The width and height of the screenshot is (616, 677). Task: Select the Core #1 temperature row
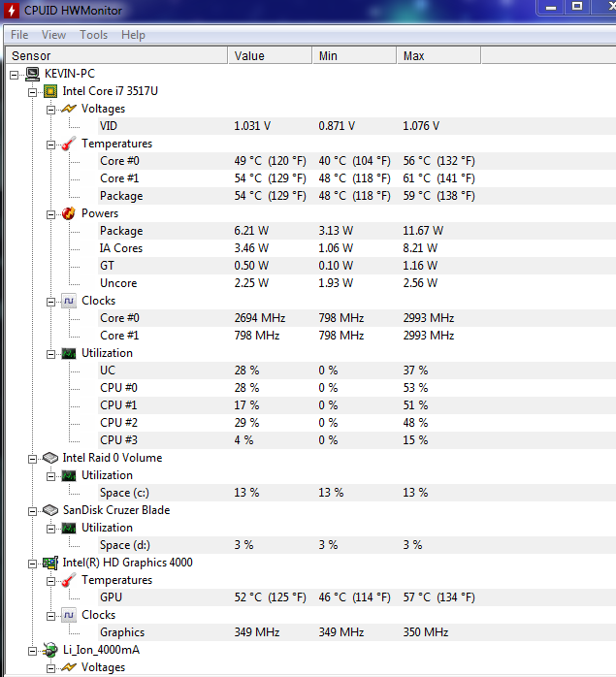coord(357,178)
